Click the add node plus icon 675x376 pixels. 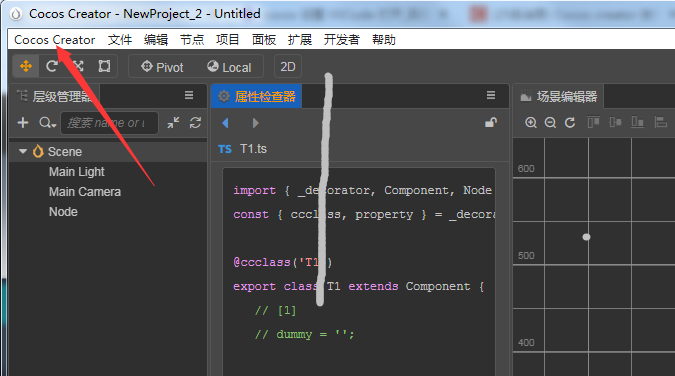tap(23, 123)
